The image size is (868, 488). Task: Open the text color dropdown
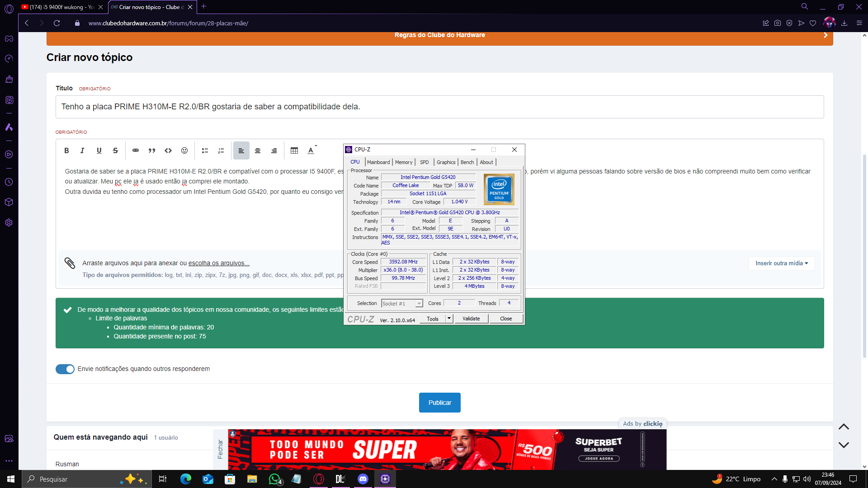[312, 150]
